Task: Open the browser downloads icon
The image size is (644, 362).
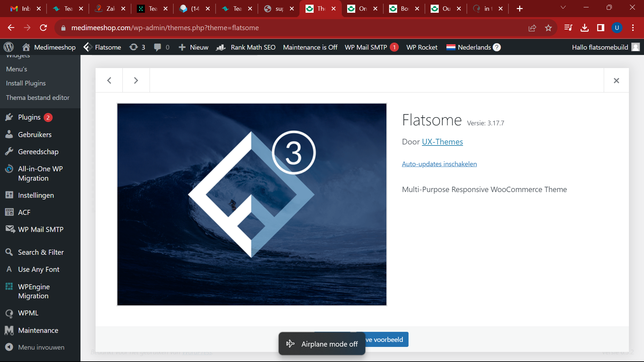Action: coord(585,28)
